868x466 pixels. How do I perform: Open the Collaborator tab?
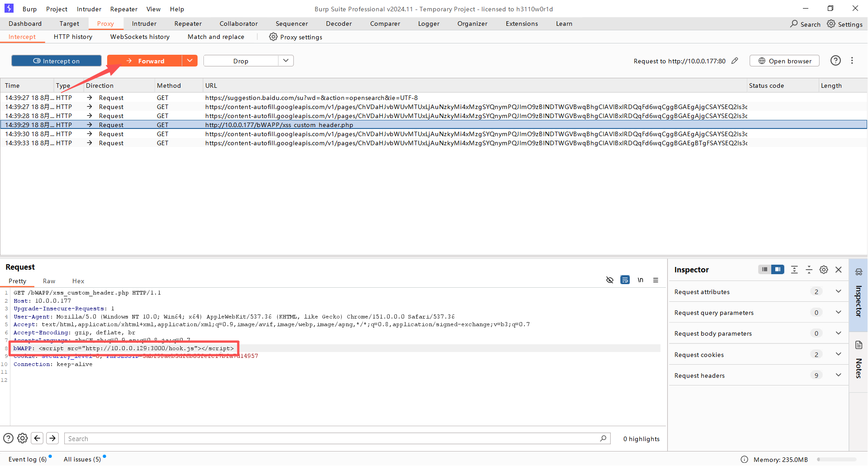coord(239,24)
